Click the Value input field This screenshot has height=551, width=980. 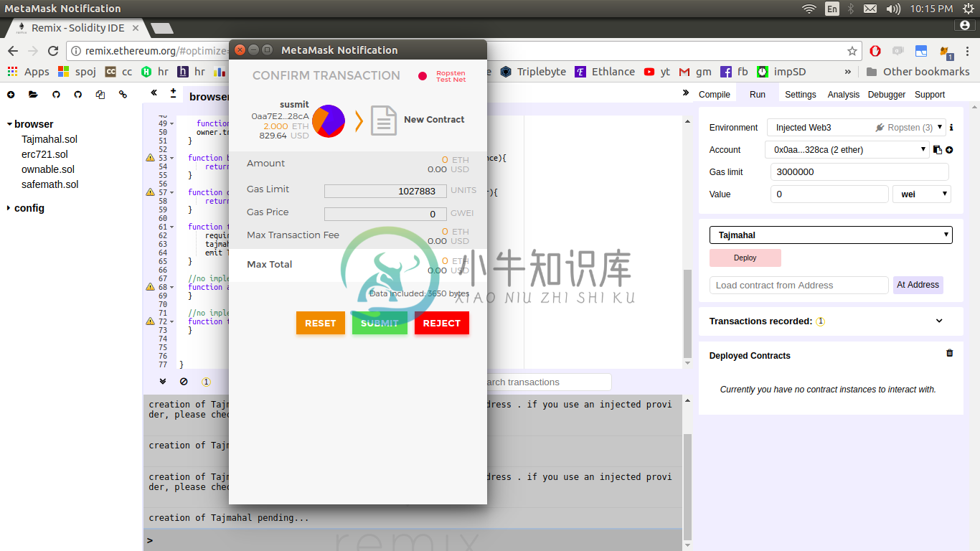click(829, 194)
